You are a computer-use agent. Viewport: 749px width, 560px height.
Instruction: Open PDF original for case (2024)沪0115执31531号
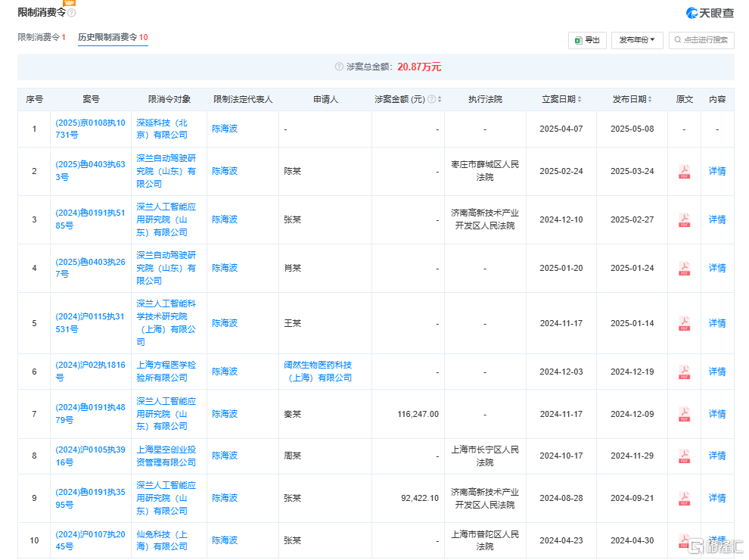coord(684,323)
